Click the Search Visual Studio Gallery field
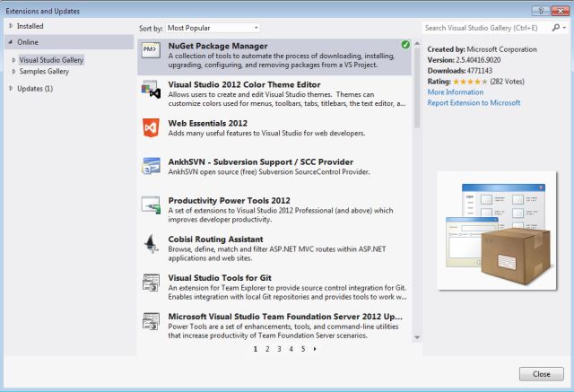Viewport: 574px width, 392px height. 486,28
